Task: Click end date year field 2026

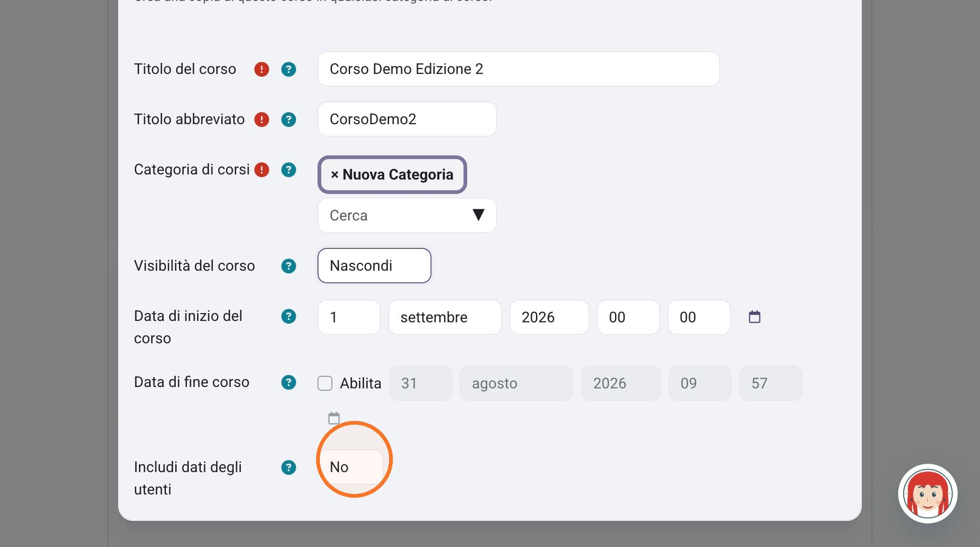Action: click(621, 383)
